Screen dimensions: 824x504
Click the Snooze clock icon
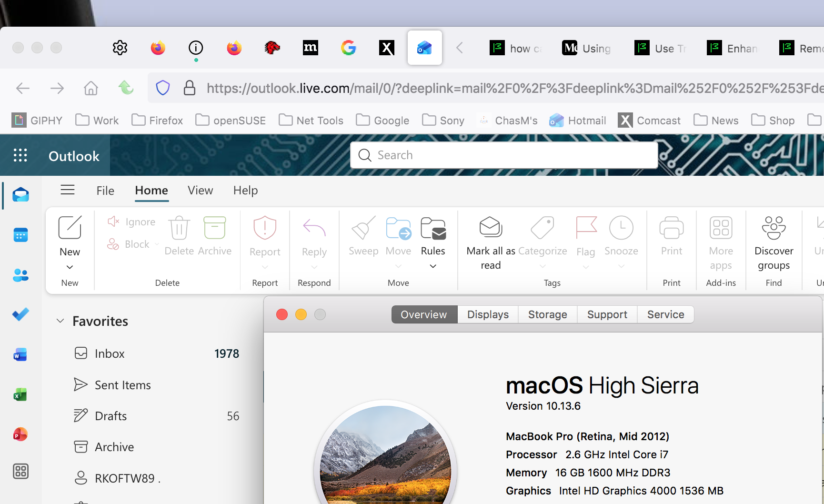click(621, 227)
